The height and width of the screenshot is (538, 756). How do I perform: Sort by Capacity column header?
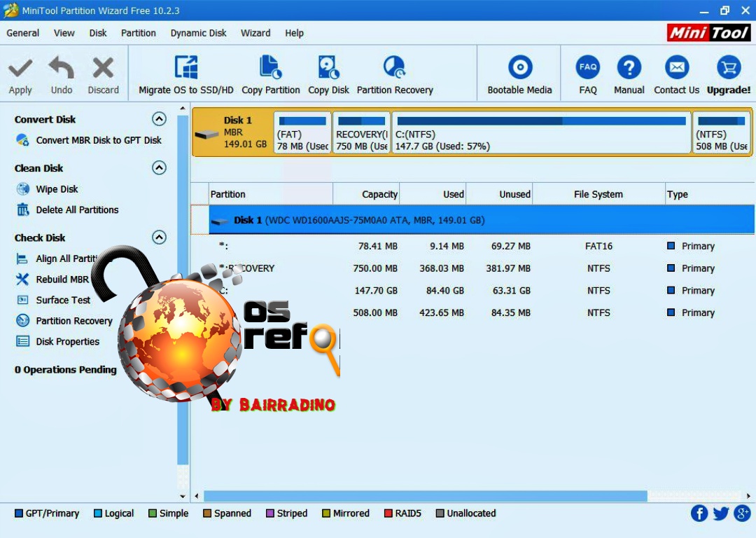click(x=366, y=194)
